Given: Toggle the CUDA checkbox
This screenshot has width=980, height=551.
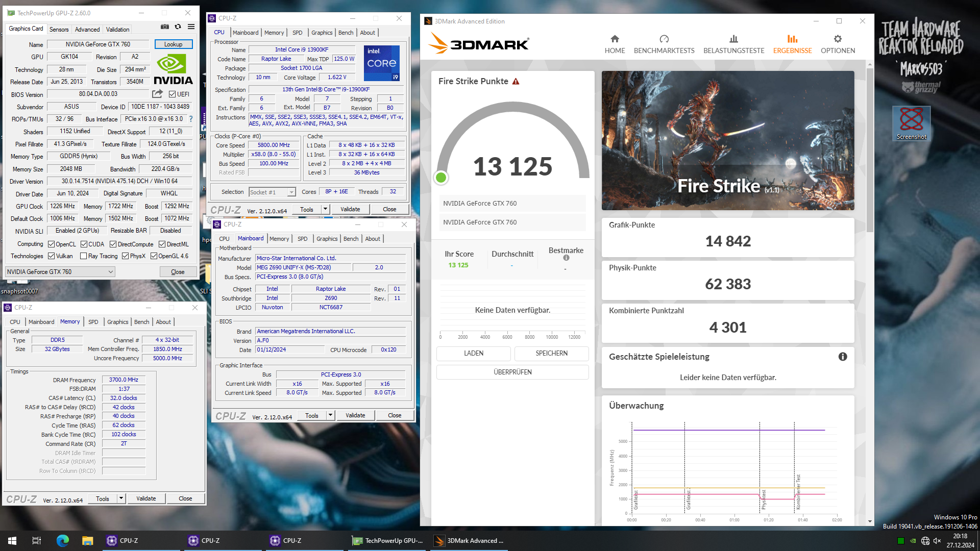Looking at the screenshot, I should click(84, 244).
